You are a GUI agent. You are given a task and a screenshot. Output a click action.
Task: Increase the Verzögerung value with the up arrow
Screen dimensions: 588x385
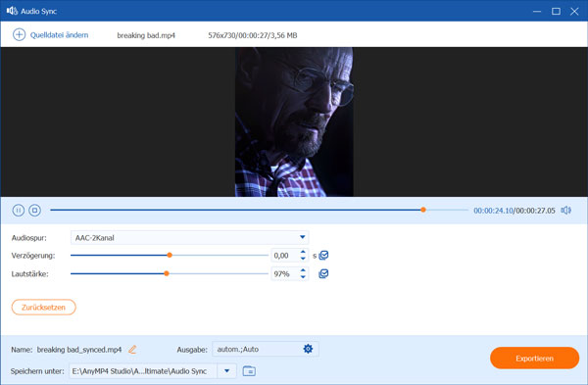tap(303, 252)
